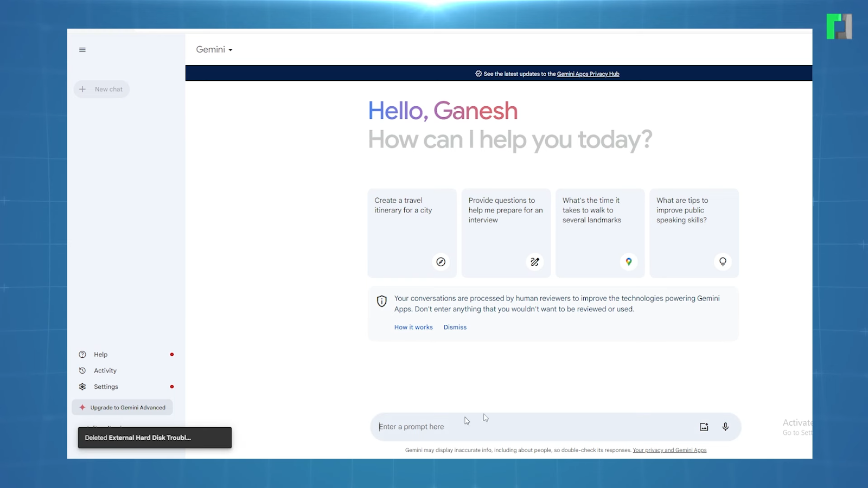Click the shield privacy icon in notice
This screenshot has height=488, width=868.
382,301
